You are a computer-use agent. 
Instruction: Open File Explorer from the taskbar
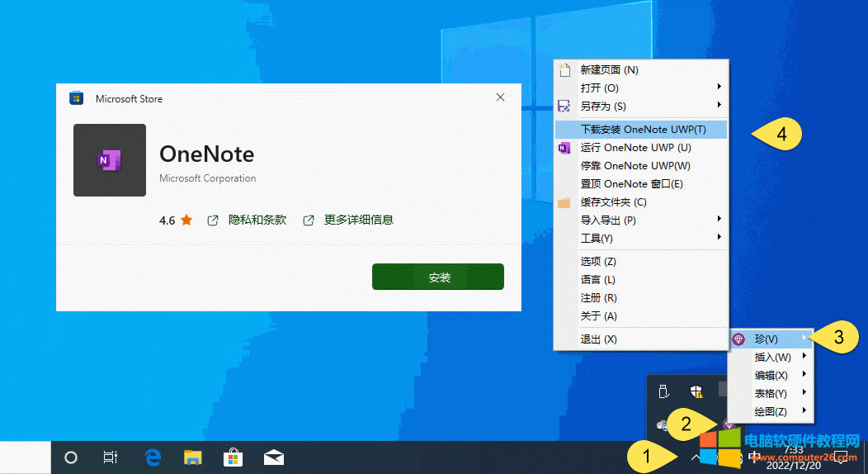click(x=192, y=457)
